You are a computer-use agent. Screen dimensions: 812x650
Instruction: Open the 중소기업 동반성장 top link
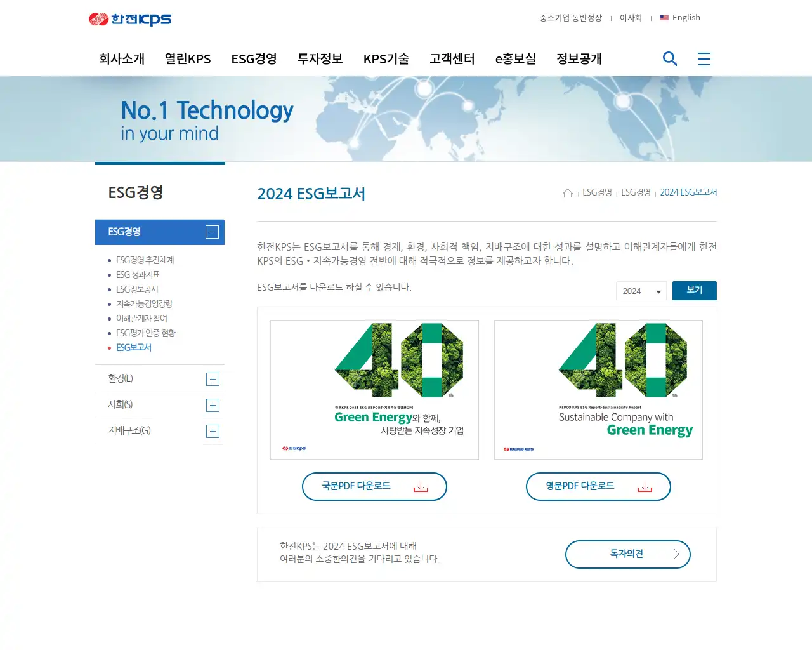[x=570, y=18]
